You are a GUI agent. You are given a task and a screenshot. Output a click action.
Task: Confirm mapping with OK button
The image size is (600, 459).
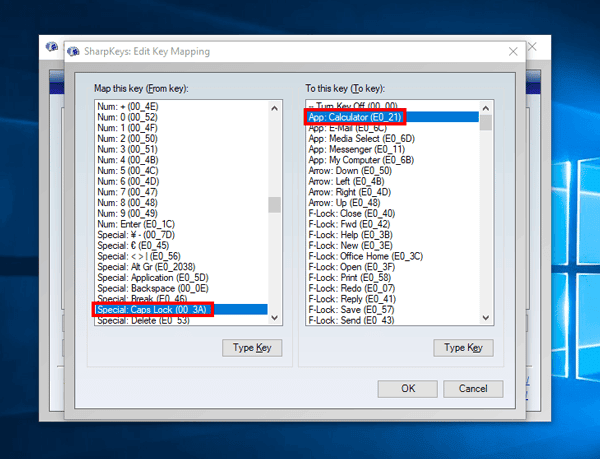pyautogui.click(x=408, y=389)
